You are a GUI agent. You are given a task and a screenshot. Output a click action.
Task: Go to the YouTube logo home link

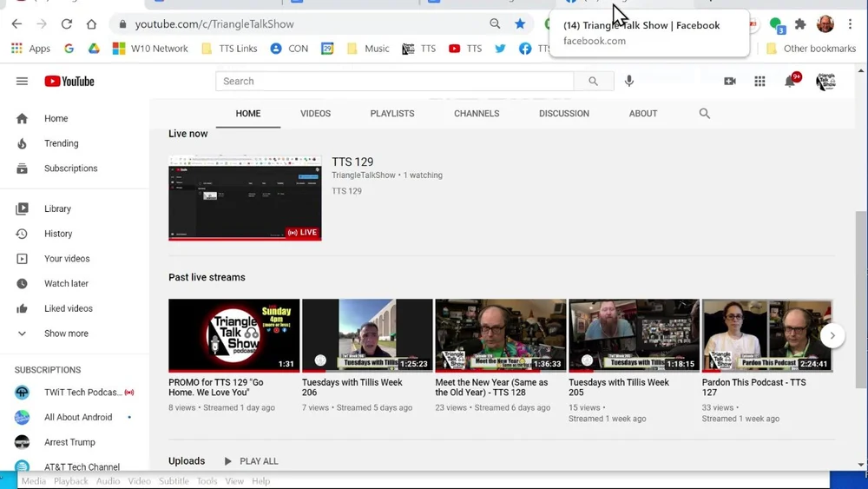69,82
